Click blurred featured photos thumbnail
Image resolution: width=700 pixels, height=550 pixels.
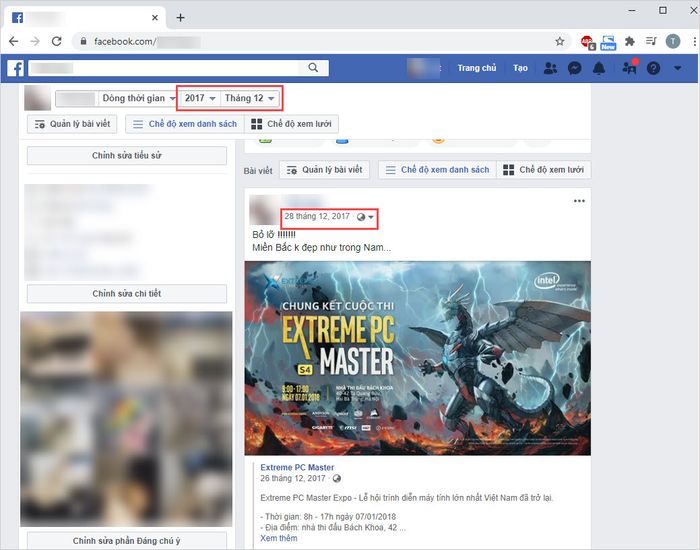[x=126, y=419]
